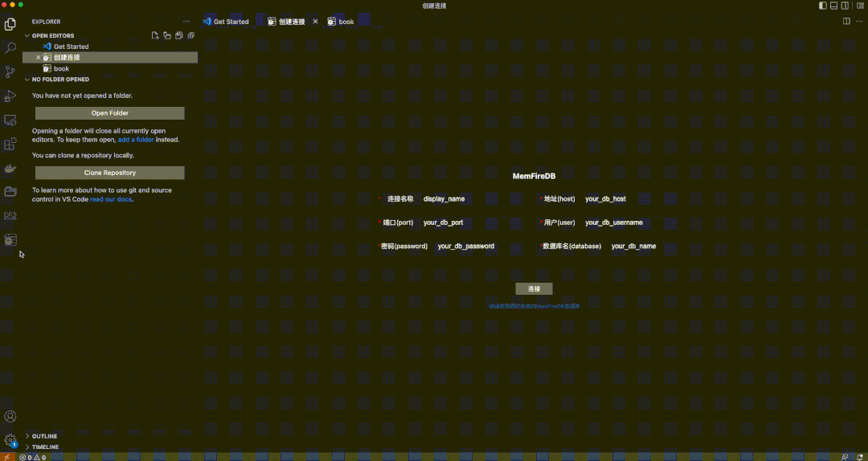Open the Run and Debug view

[10, 96]
